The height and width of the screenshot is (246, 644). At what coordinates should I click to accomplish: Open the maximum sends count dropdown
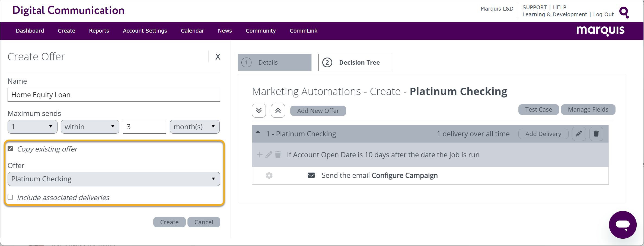coord(33,127)
